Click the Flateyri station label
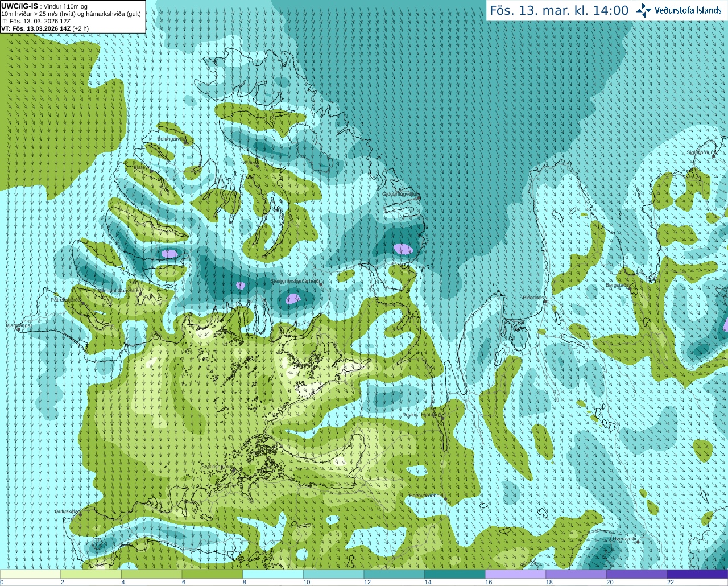 tap(142, 167)
